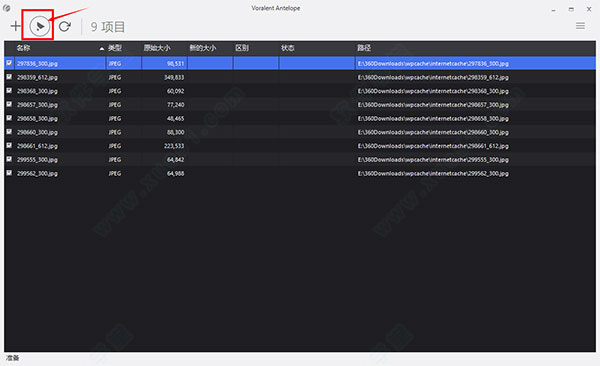Open the hamburger menu icon
Viewport: 600px width, 366px height.
tap(580, 26)
